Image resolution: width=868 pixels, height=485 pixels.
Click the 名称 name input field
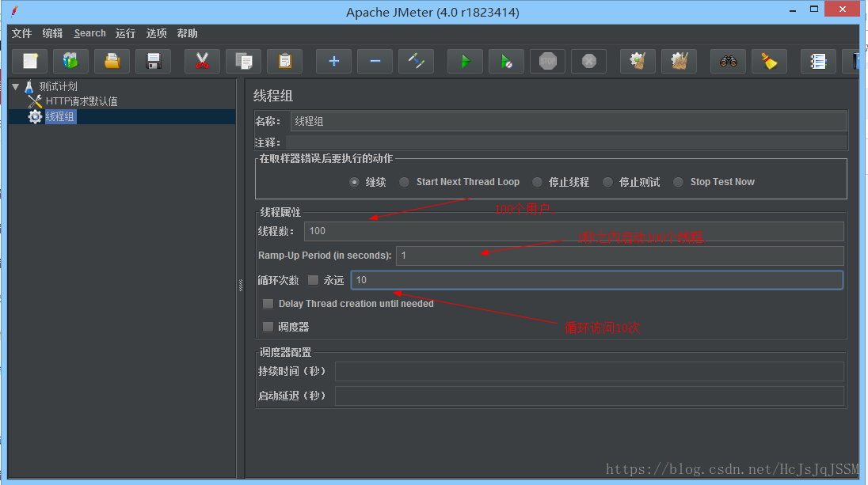(569, 121)
